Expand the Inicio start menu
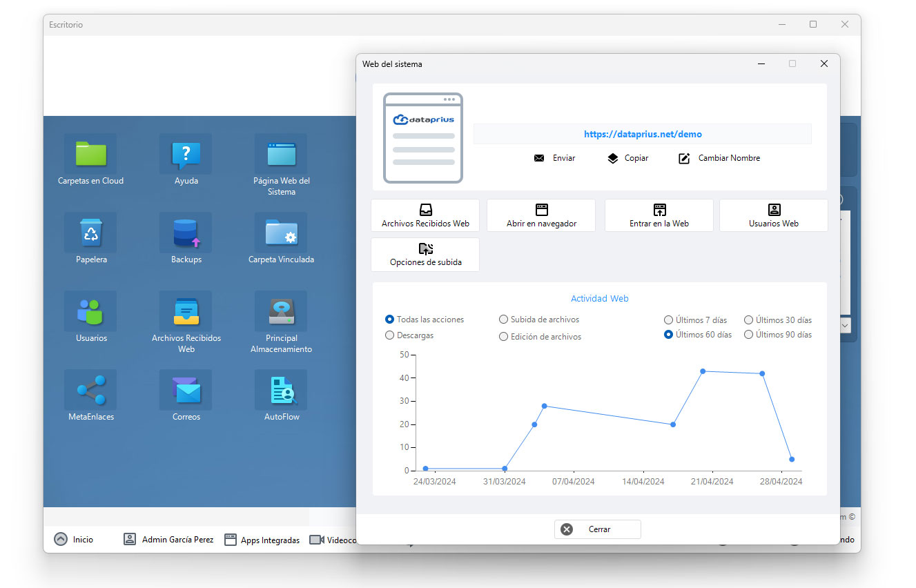This screenshot has width=916, height=588. (x=74, y=540)
